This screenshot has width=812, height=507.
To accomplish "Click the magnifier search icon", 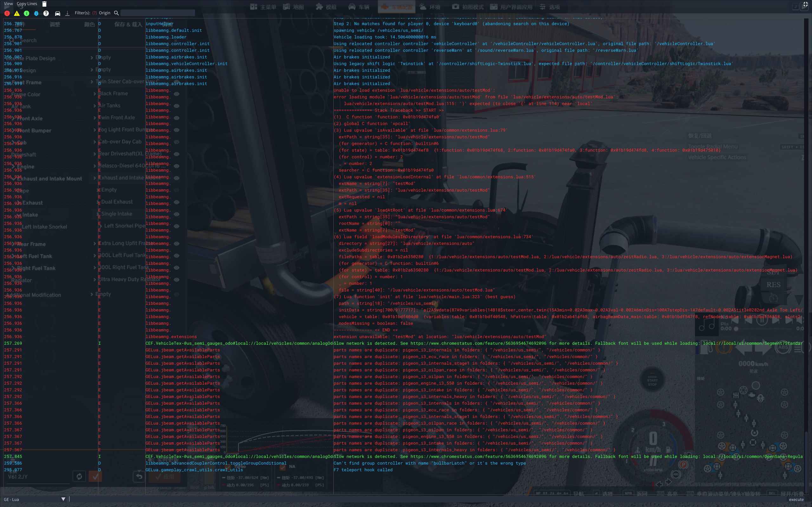I will point(116,13).
